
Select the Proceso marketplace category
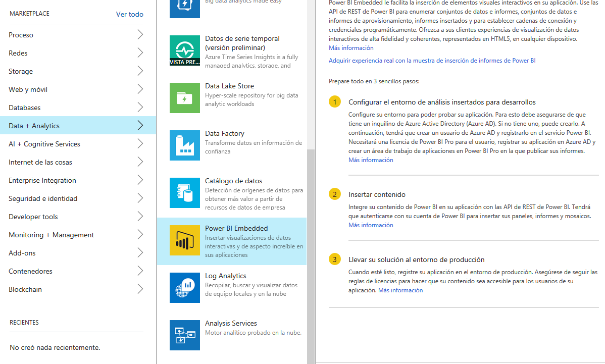78,35
